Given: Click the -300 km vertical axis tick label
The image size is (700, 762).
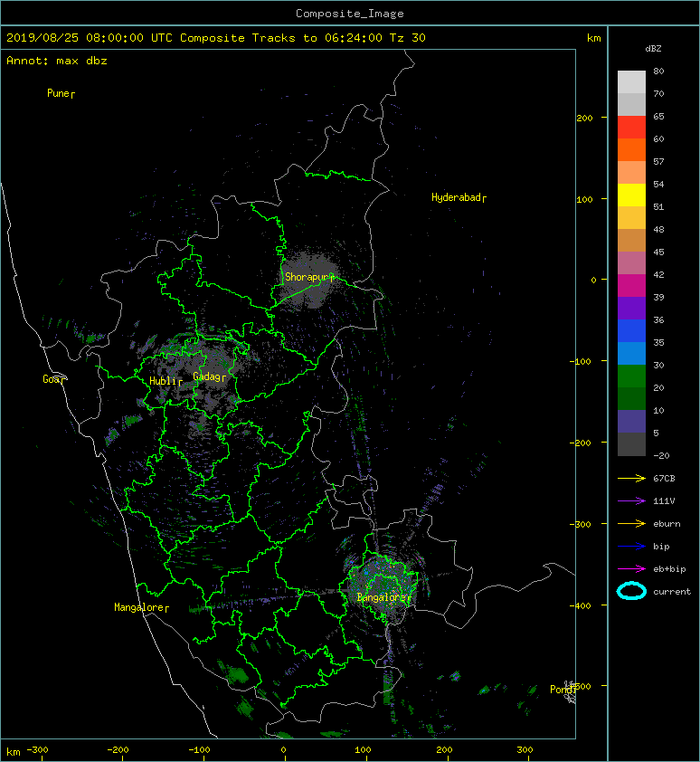Looking at the screenshot, I should point(580,524).
